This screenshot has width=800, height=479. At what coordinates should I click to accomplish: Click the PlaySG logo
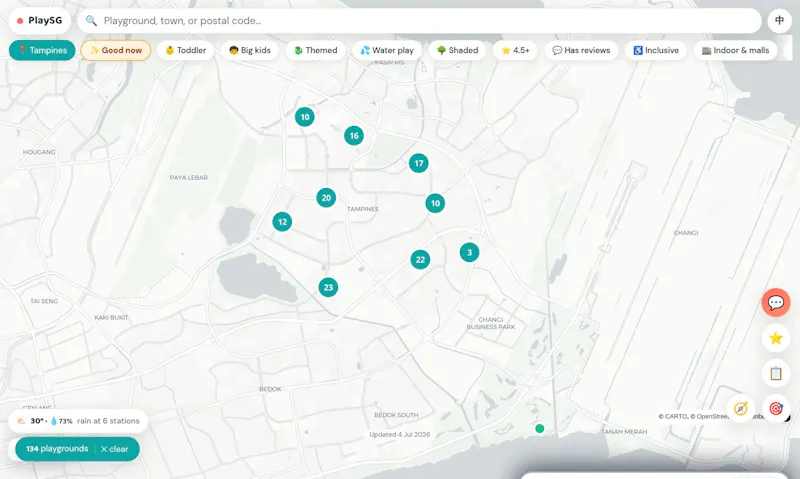click(39, 21)
